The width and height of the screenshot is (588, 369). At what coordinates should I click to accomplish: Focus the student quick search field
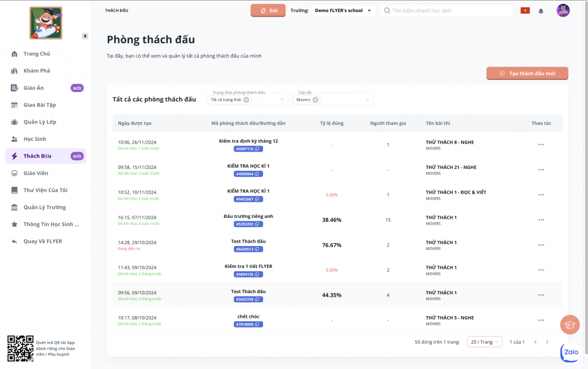[448, 11]
